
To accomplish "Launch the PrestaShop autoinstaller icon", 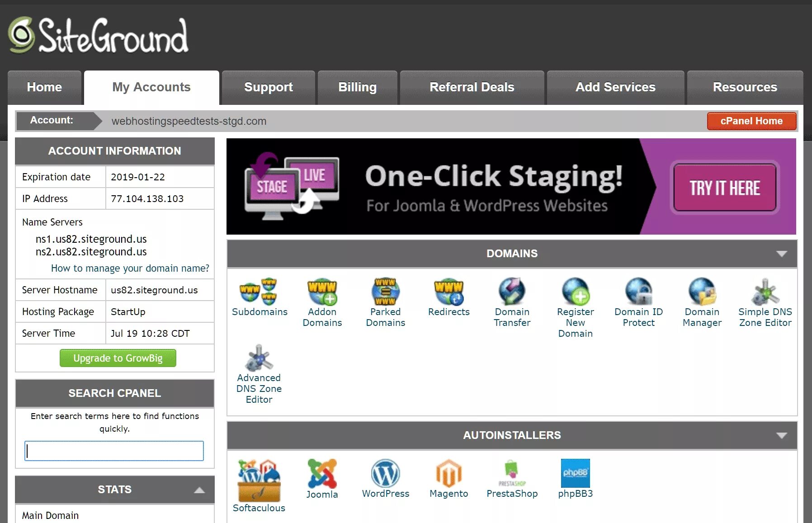I will click(512, 473).
